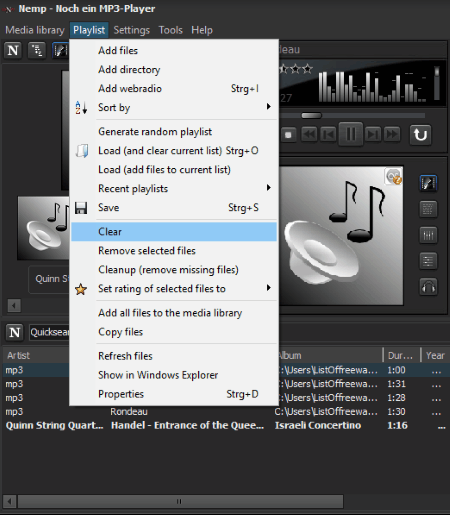Screen dimensions: 450x515
Task: Click the bottom scrollbar left arrow
Action: 9,501
